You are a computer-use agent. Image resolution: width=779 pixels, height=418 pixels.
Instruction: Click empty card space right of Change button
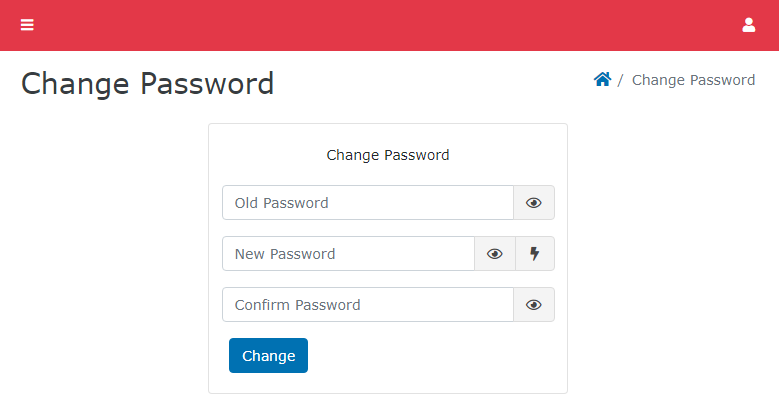click(430, 356)
